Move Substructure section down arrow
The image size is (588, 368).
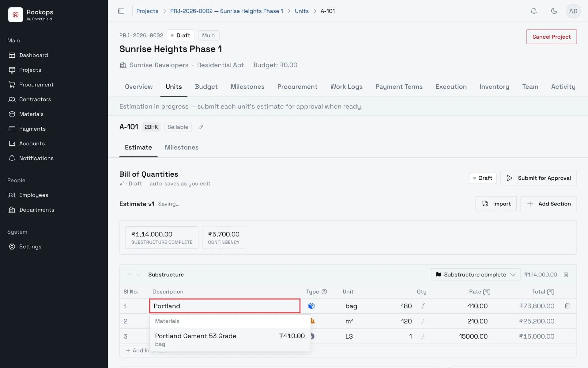pos(139,274)
